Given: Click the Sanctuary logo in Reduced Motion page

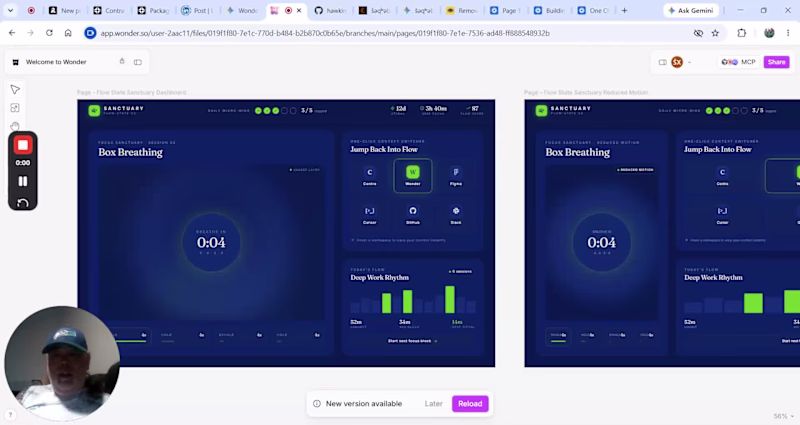Looking at the screenshot, I should tap(541, 111).
